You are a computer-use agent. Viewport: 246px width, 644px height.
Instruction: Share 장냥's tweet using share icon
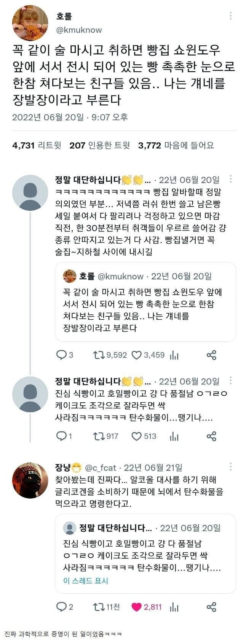click(x=211, y=607)
